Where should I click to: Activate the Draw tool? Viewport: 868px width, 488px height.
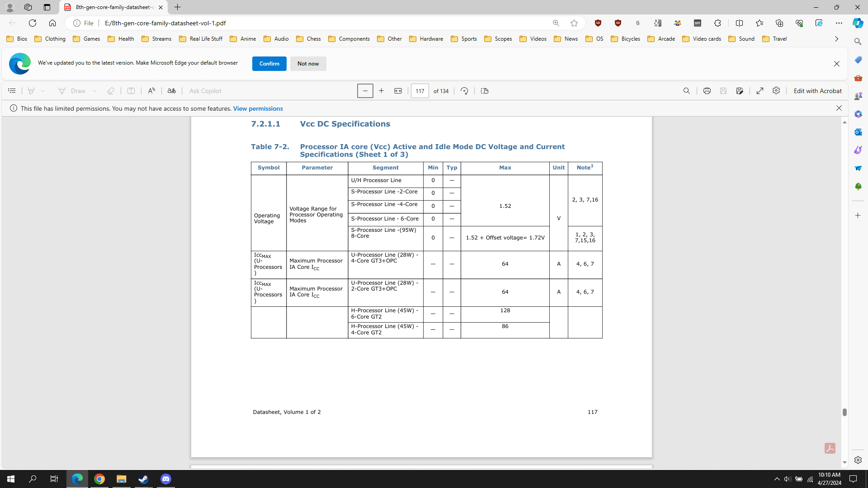tap(72, 91)
